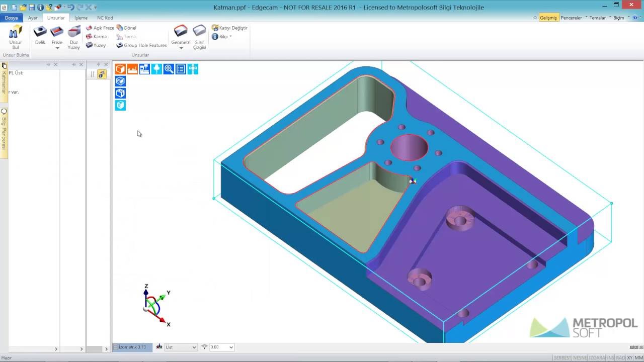Toggle XY plane in status bar
Screen dimensions: 644x362
pos(630,357)
